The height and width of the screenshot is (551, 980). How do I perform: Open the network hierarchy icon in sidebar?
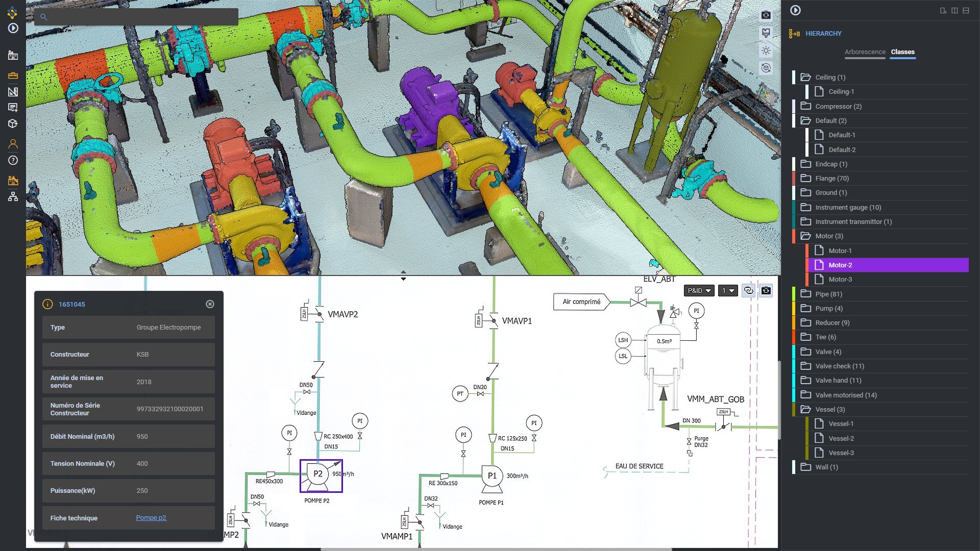[13, 197]
